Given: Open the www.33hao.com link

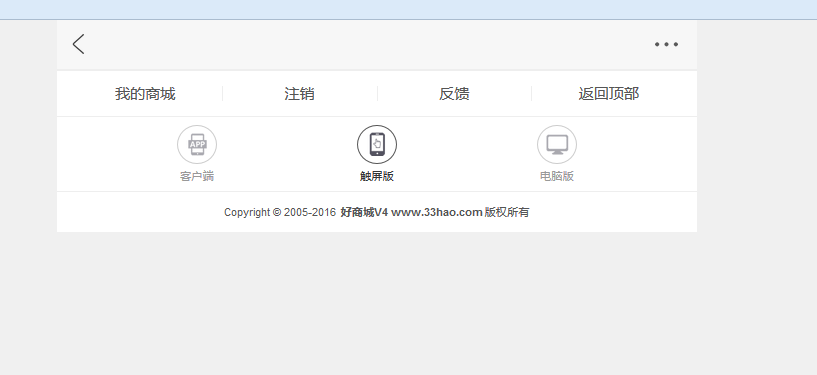Looking at the screenshot, I should 437,212.
